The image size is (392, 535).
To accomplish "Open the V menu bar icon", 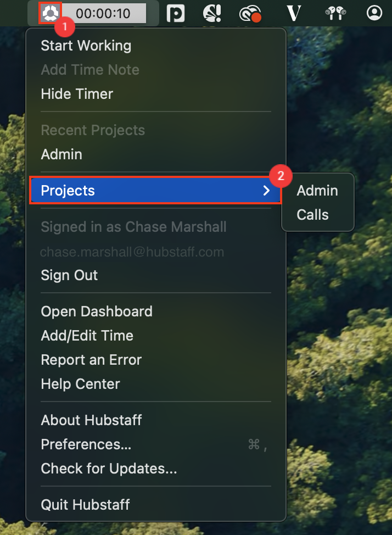I will pyautogui.click(x=293, y=13).
